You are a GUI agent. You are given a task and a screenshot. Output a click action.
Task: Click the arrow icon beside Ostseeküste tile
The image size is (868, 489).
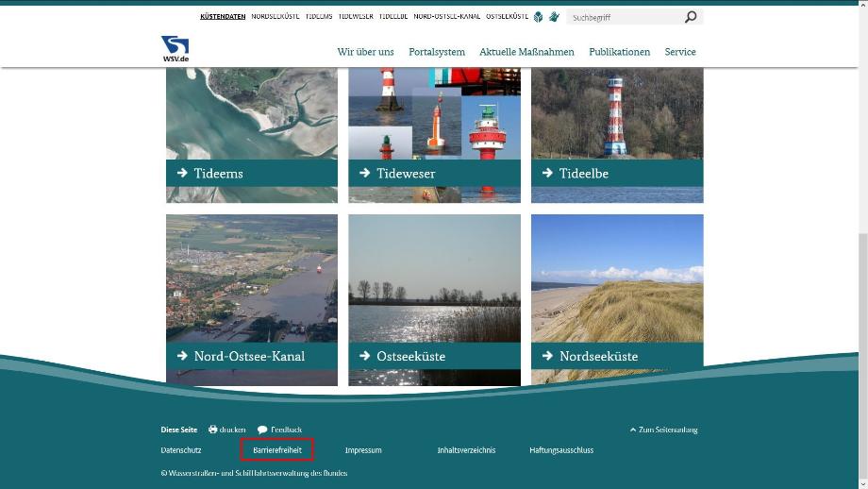[364, 356]
